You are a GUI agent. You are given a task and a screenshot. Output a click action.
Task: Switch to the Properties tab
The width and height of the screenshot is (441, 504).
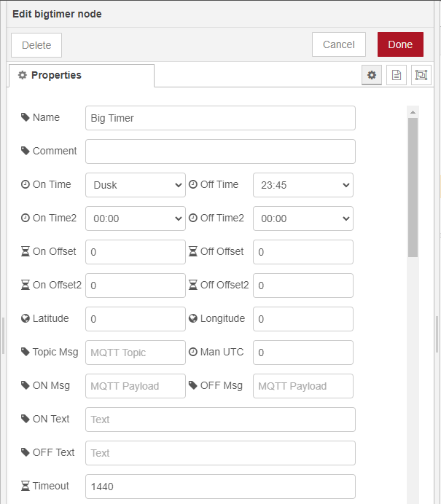click(81, 76)
